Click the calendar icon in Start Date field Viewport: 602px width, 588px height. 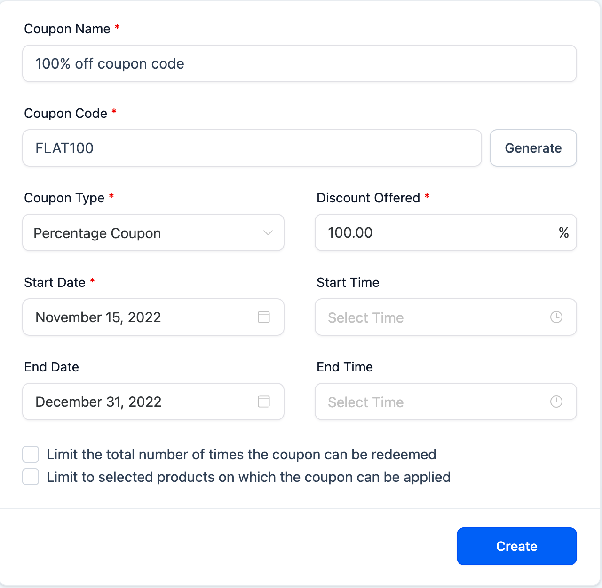pos(264,317)
